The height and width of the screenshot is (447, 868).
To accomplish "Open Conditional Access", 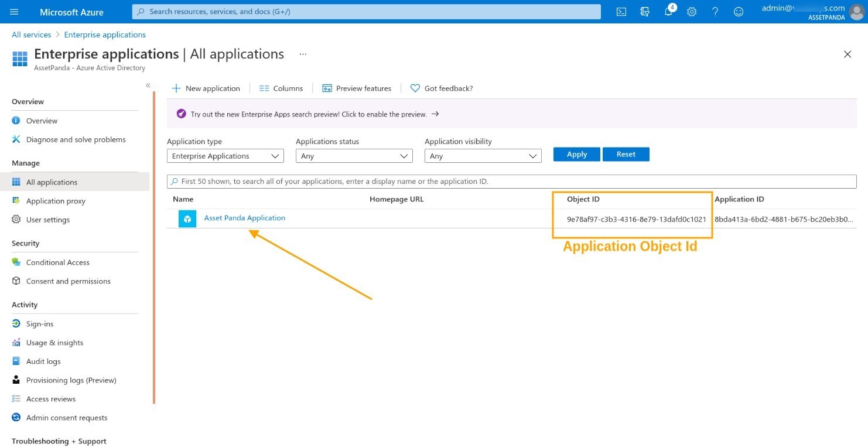I will pos(57,262).
